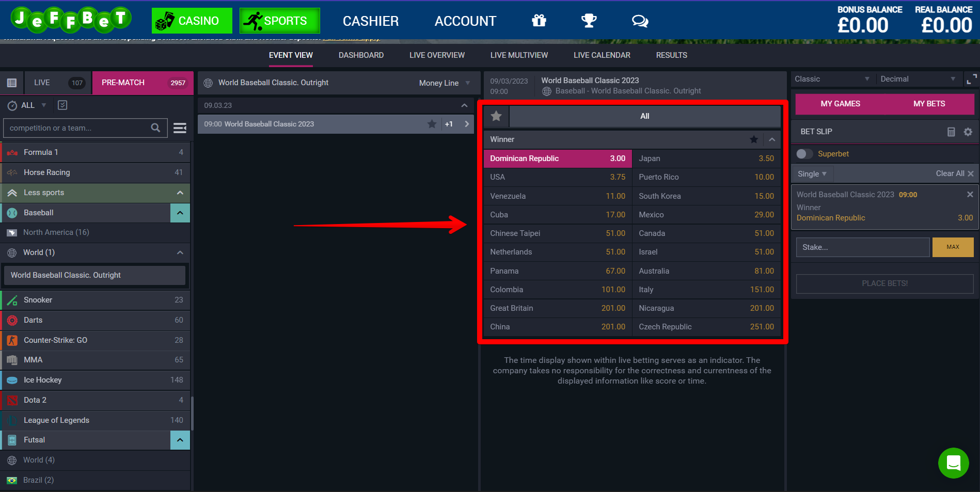The height and width of the screenshot is (492, 980).
Task: Open the MY BETS tab
Action: tap(929, 104)
